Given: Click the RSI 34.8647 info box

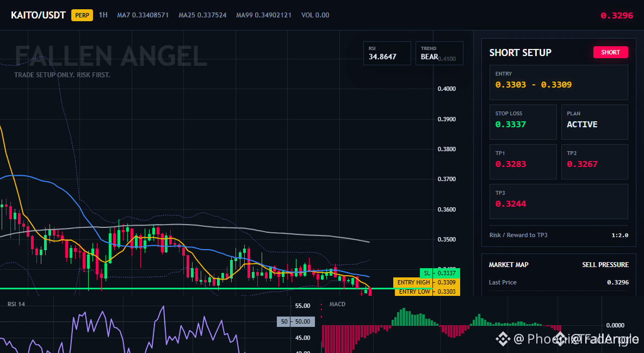Looking at the screenshot, I should (387, 53).
